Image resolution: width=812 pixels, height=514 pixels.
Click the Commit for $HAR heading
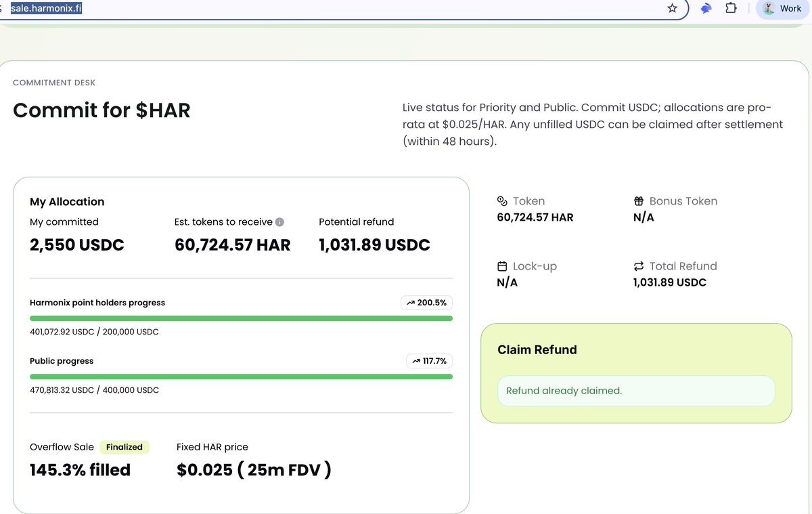click(x=101, y=110)
